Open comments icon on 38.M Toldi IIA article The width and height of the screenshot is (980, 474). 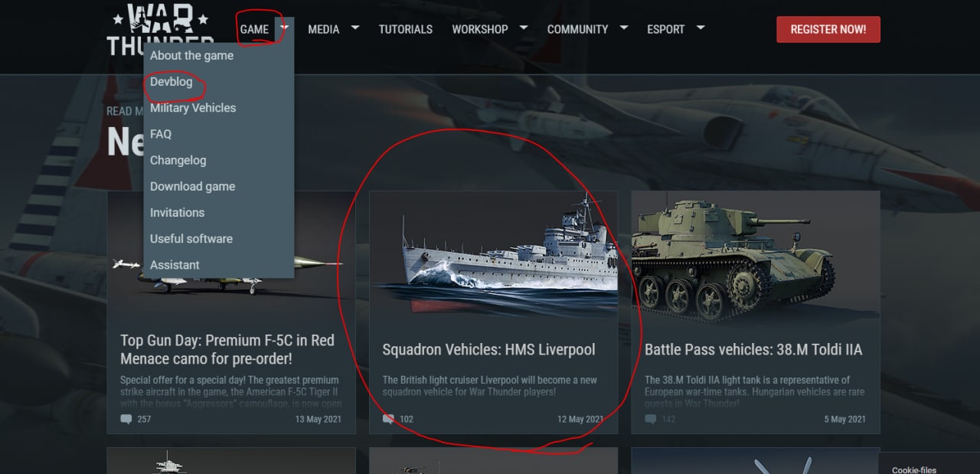click(x=650, y=419)
